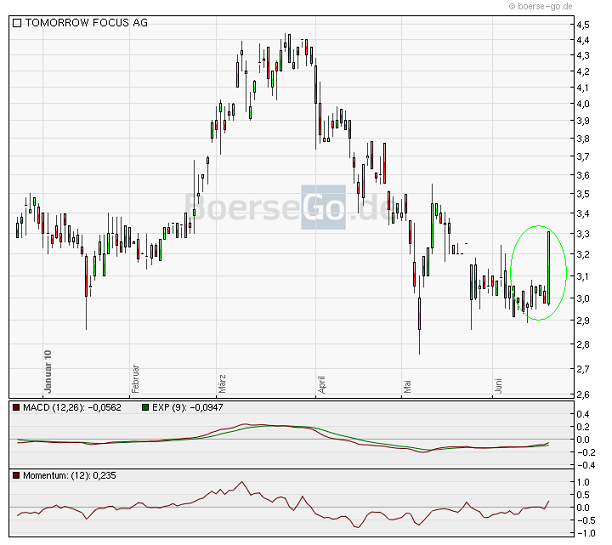Viewport: 612px width, 545px height.
Task: Click the TOMORROW FOCUS AG chart title
Action: click(x=86, y=23)
